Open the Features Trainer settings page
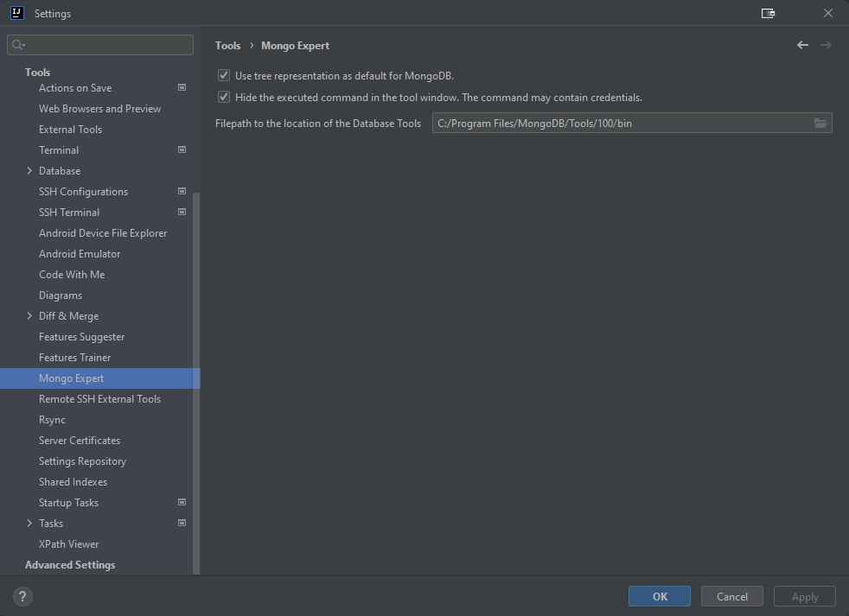The width and height of the screenshot is (849, 616). [x=74, y=358]
